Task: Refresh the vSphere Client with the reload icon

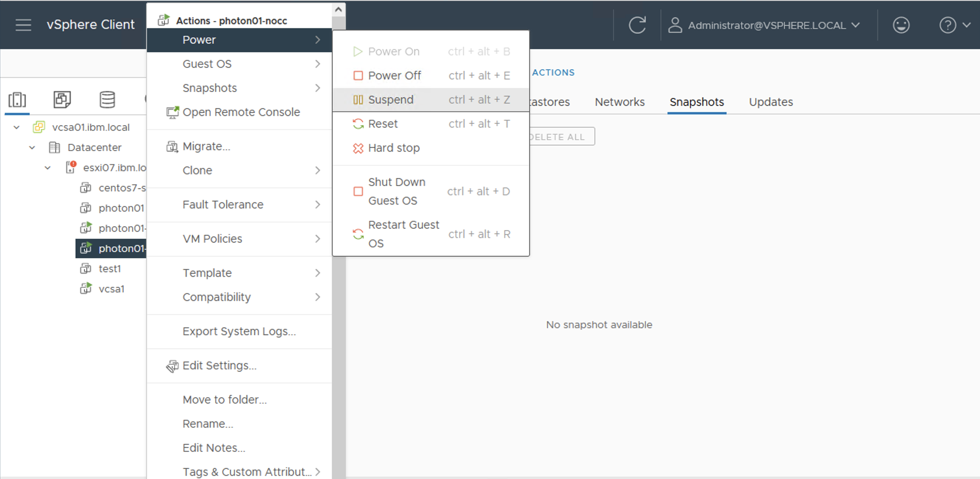Action: click(x=637, y=24)
